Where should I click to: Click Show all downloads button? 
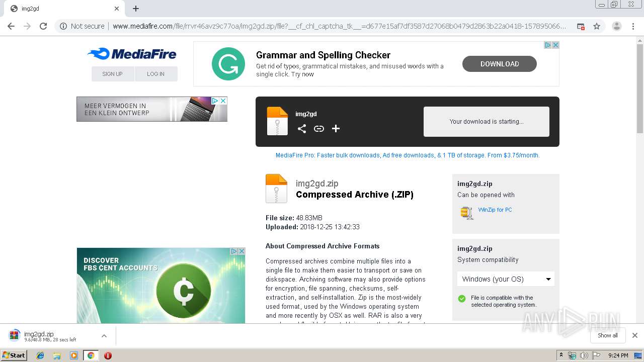pos(608,335)
